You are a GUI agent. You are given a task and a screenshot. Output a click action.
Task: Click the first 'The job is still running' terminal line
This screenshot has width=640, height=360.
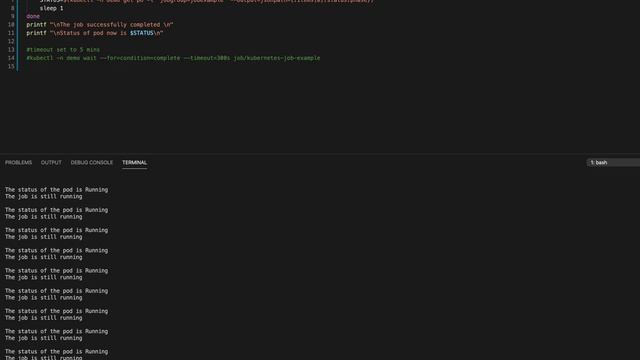coord(44,197)
